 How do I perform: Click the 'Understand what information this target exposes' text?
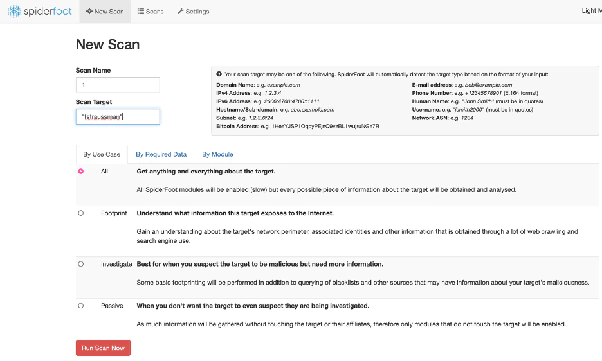pyautogui.click(x=235, y=213)
